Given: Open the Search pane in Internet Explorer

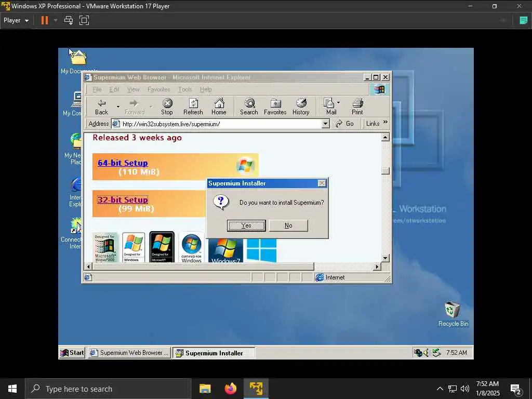Looking at the screenshot, I should 249,107.
